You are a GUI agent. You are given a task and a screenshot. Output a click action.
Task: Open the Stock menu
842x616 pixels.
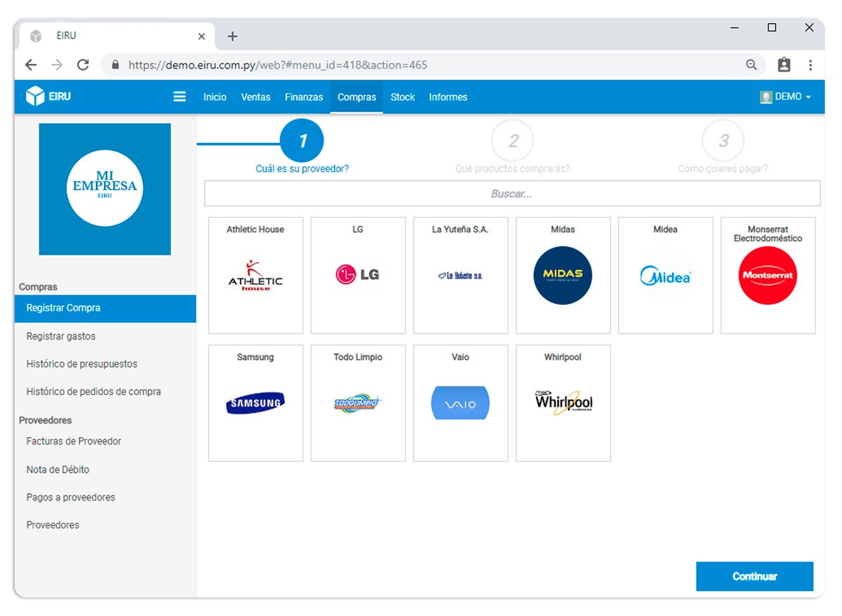[x=403, y=97]
